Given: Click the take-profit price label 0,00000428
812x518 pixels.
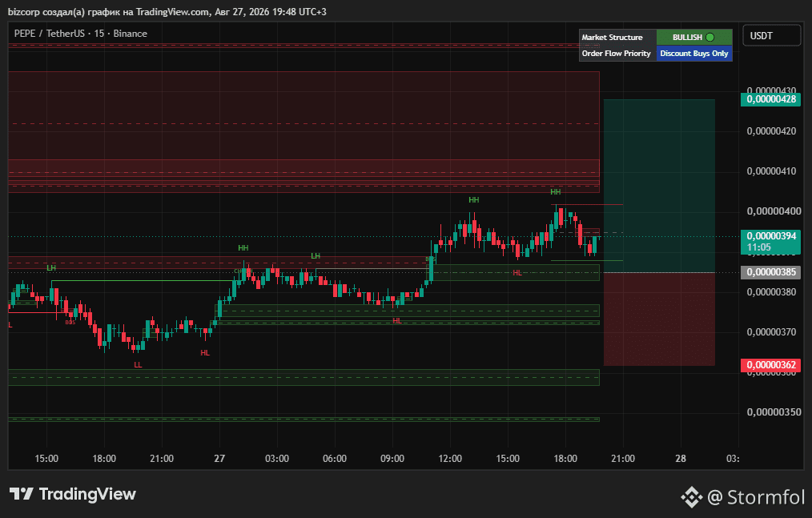Looking at the screenshot, I should coord(771,99).
